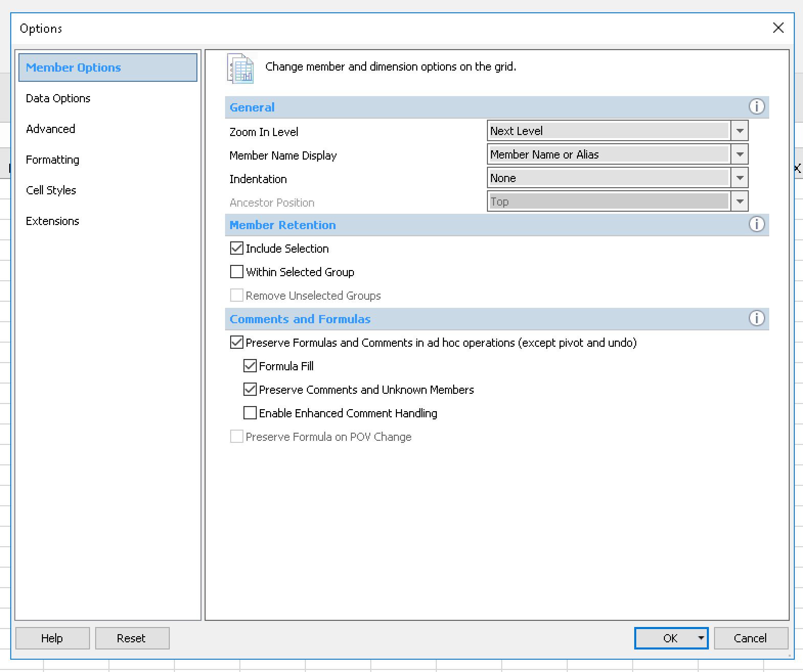Viewport: 803px width, 672px height.
Task: Click the Cancel button
Action: pyautogui.click(x=750, y=638)
